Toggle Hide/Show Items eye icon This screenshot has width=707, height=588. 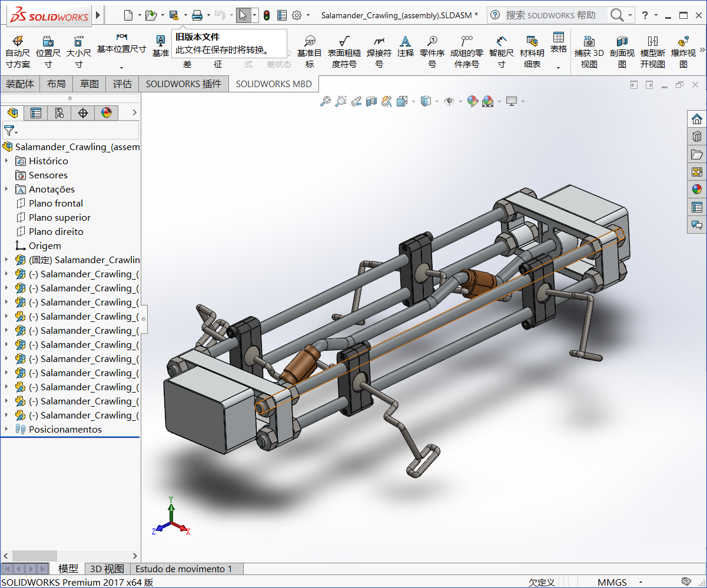pos(449,102)
